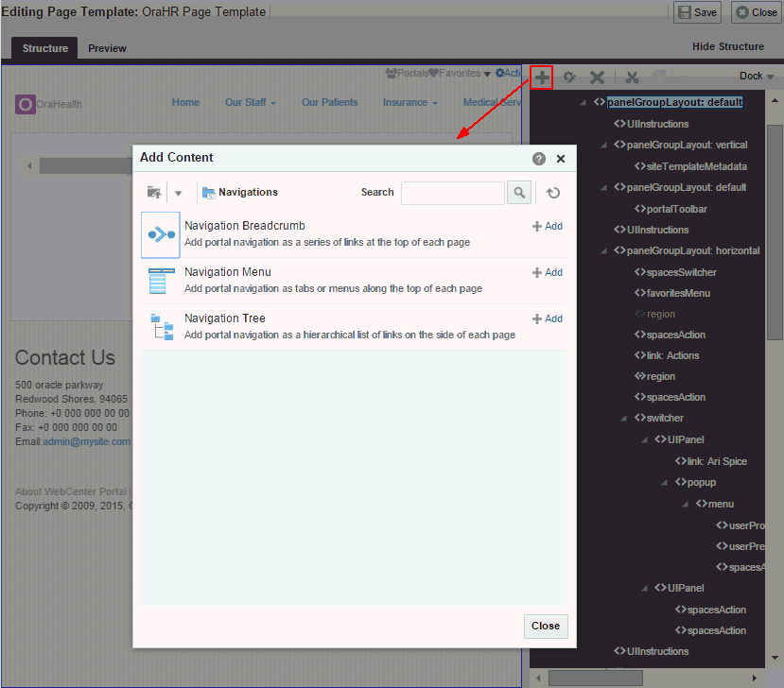The width and height of the screenshot is (784, 688).
Task: Save the page template
Action: (x=698, y=12)
